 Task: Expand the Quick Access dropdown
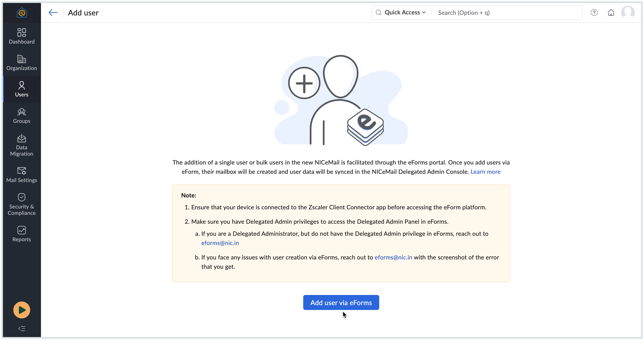pyautogui.click(x=405, y=12)
